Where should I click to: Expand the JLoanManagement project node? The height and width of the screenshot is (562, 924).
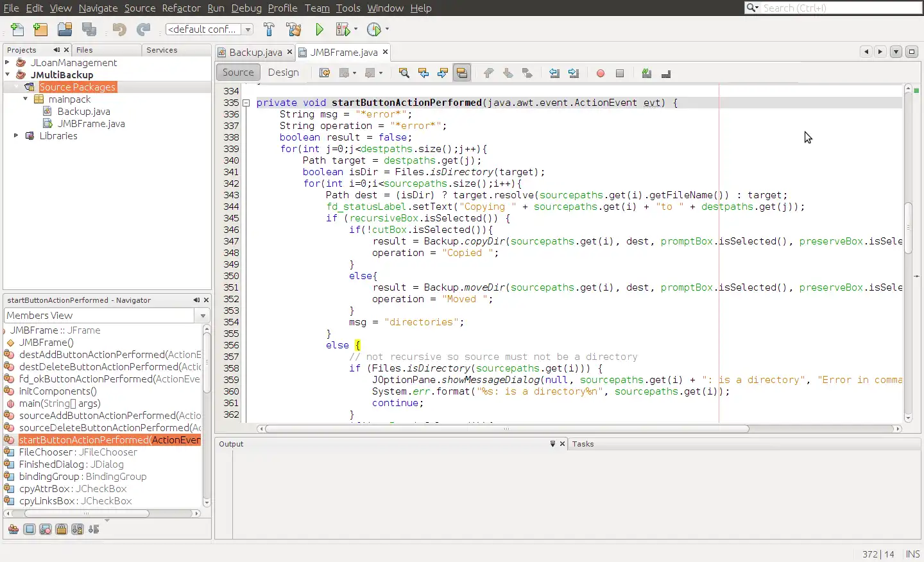[7, 63]
